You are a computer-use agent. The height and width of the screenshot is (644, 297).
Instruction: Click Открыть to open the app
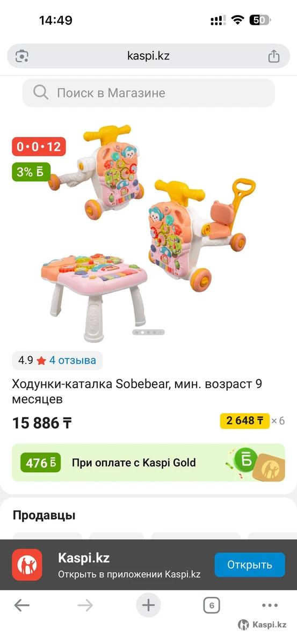pyautogui.click(x=250, y=565)
